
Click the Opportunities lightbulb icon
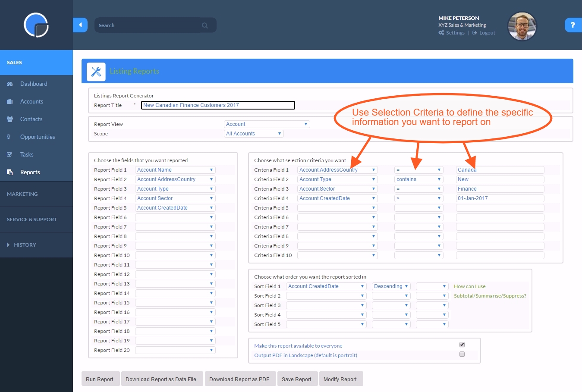point(9,137)
